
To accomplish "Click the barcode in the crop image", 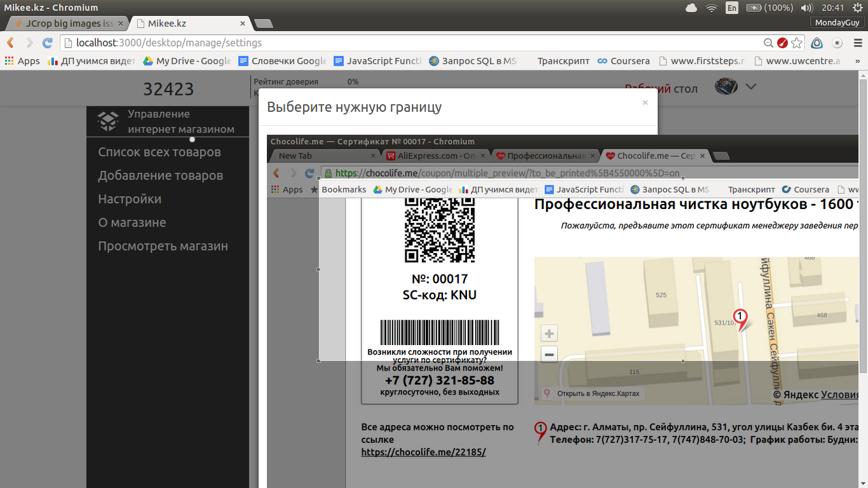I will pos(440,332).
